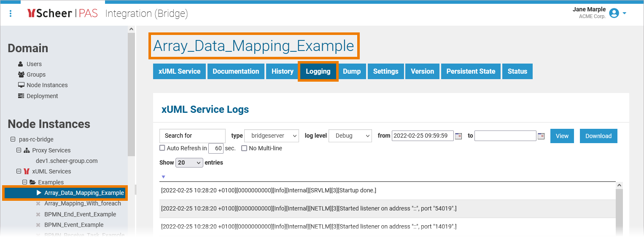Switch to the History tab
The image size is (644, 237).
282,72
